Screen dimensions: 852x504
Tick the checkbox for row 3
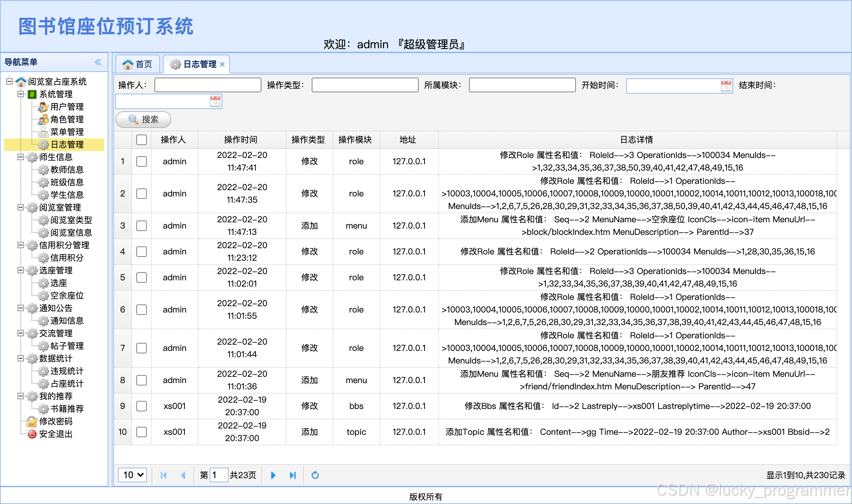coord(142,226)
